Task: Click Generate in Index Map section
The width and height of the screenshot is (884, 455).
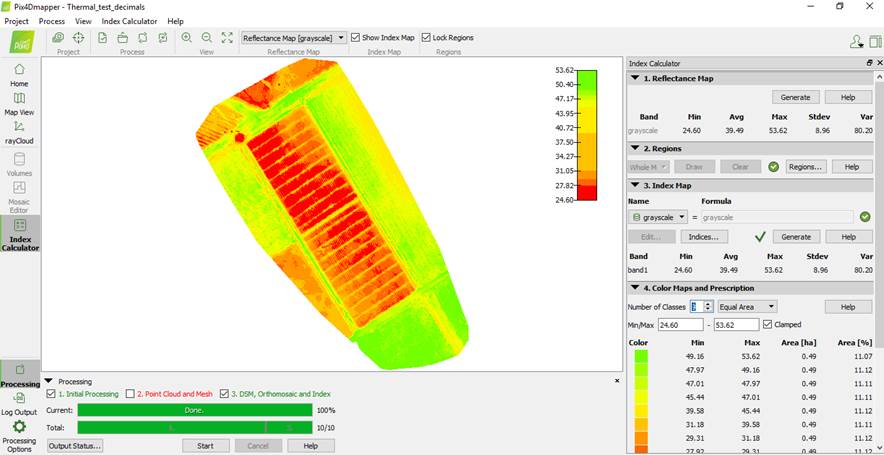Action: pos(795,237)
